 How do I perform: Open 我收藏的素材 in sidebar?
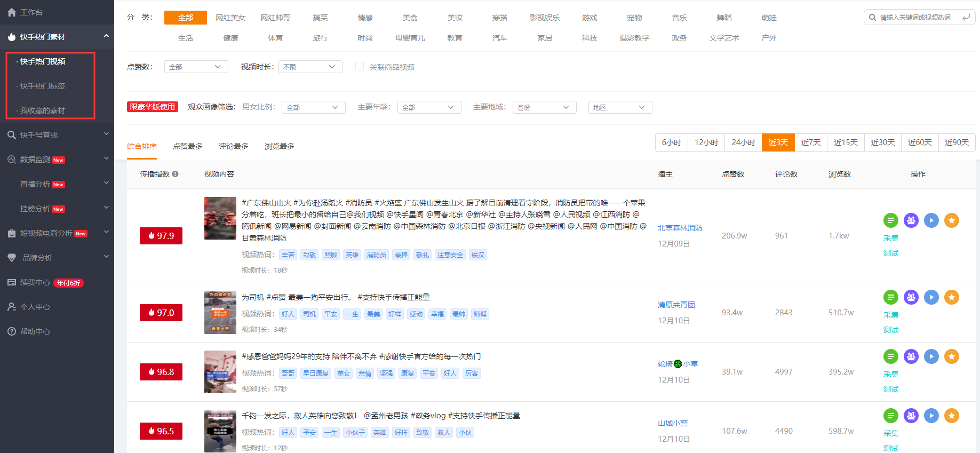point(43,110)
